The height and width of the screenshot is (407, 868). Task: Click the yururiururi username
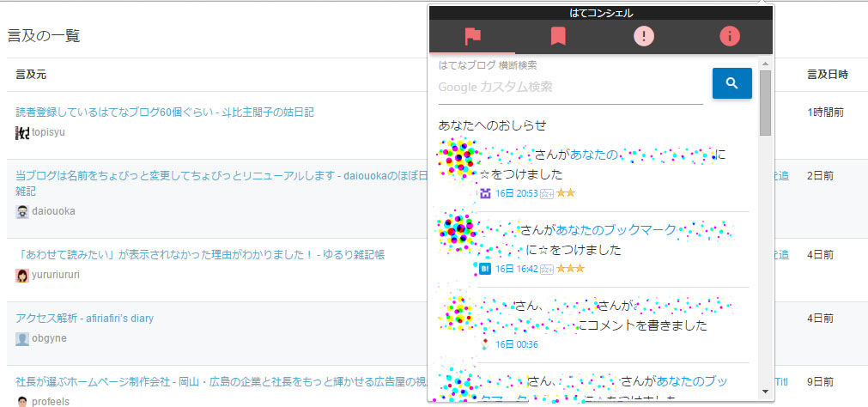coord(56,275)
